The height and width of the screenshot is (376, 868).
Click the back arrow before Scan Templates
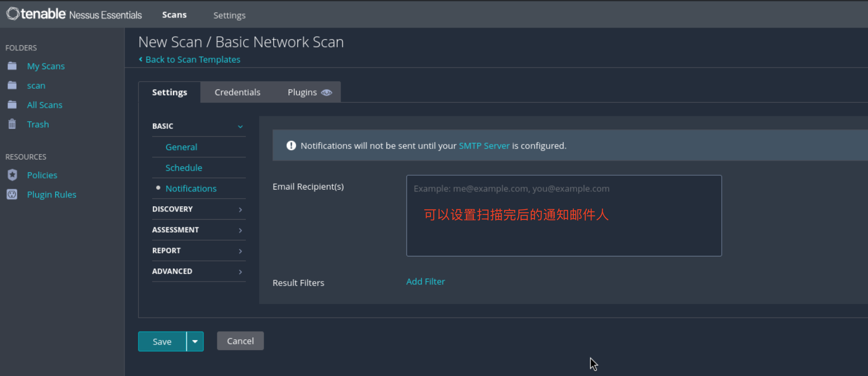140,59
